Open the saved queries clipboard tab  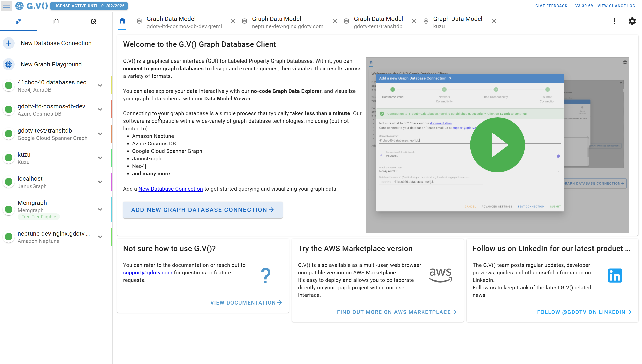[x=56, y=22]
